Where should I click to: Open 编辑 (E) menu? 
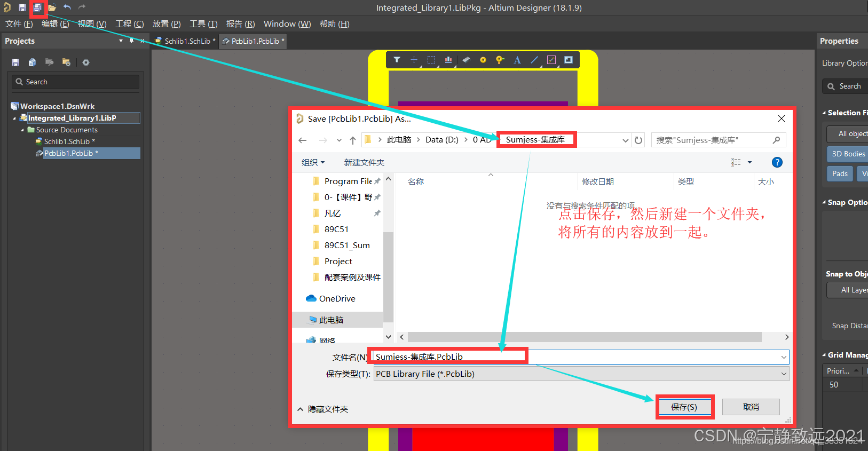point(56,24)
